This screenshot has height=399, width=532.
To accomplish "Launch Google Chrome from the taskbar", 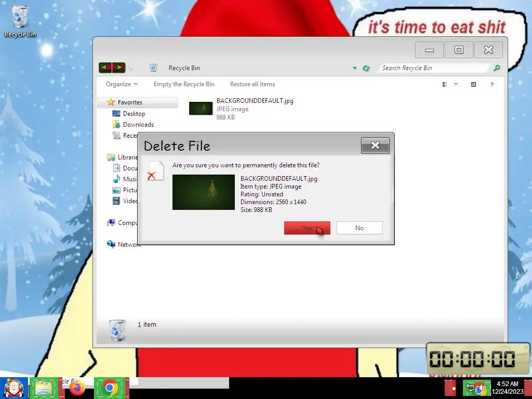I will click(110, 388).
